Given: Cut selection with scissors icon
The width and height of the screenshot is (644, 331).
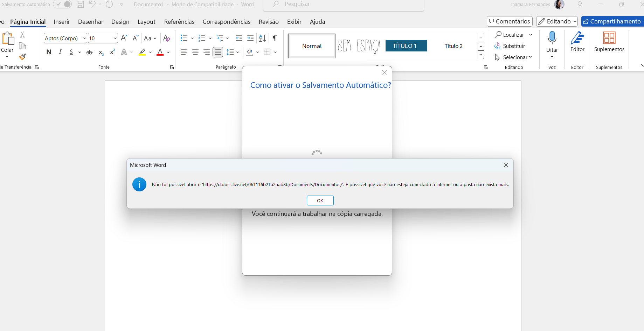Looking at the screenshot, I should pos(22,35).
